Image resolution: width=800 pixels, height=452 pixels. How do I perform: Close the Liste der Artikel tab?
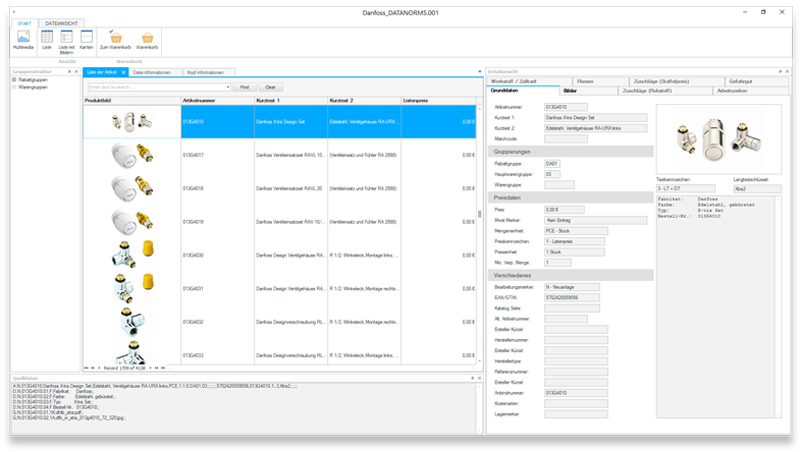point(123,72)
